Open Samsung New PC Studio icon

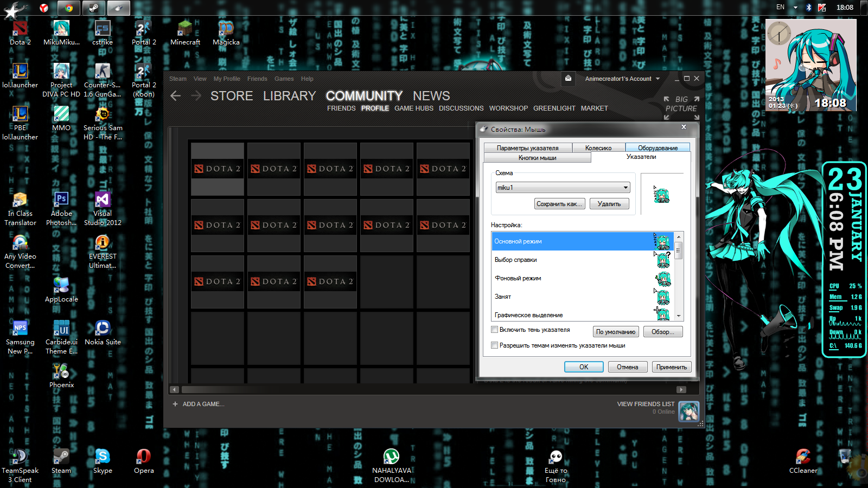point(20,337)
